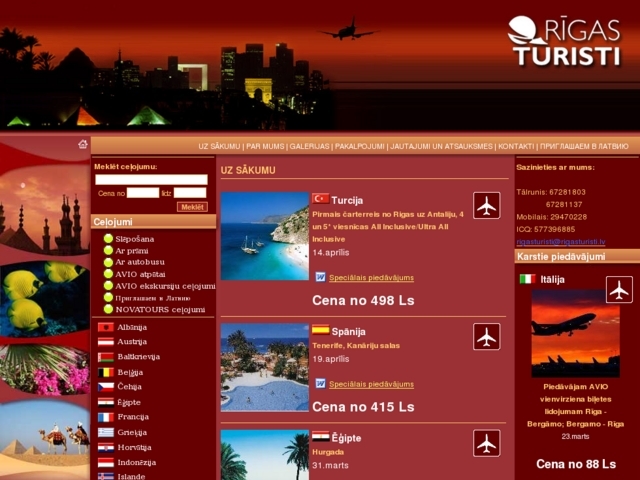This screenshot has height=480, width=640.
Task: Click the rigasturisti email address link
Action: coord(560,242)
